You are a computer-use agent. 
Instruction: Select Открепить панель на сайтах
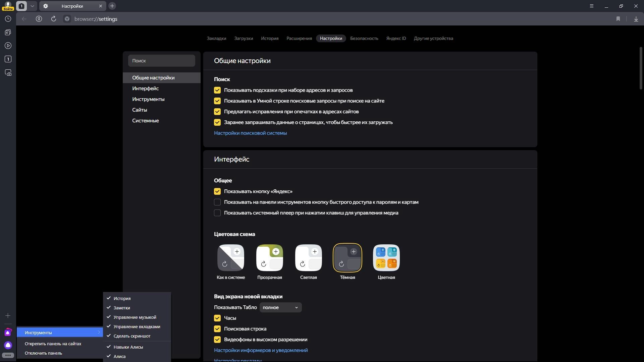pos(60,344)
